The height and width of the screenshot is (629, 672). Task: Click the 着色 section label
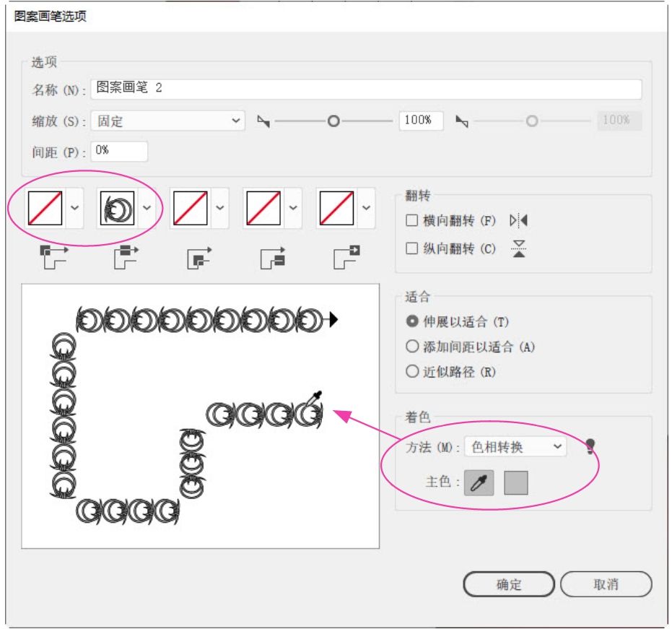coord(417,417)
